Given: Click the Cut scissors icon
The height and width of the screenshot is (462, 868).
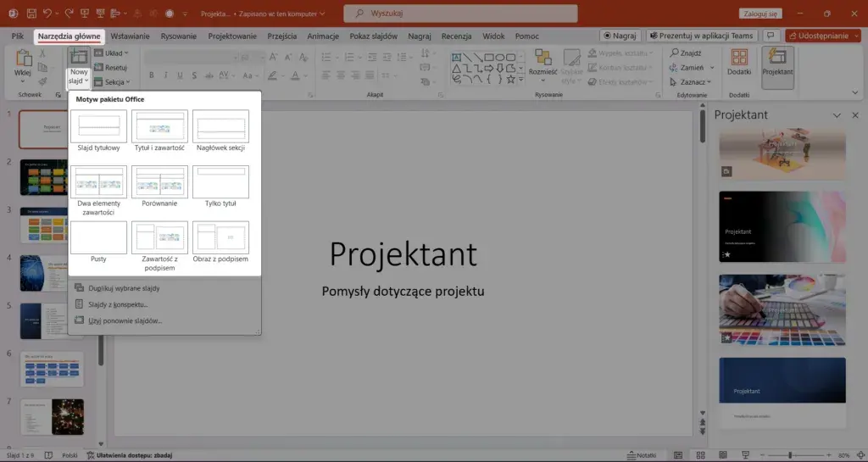Looking at the screenshot, I should tap(42, 53).
